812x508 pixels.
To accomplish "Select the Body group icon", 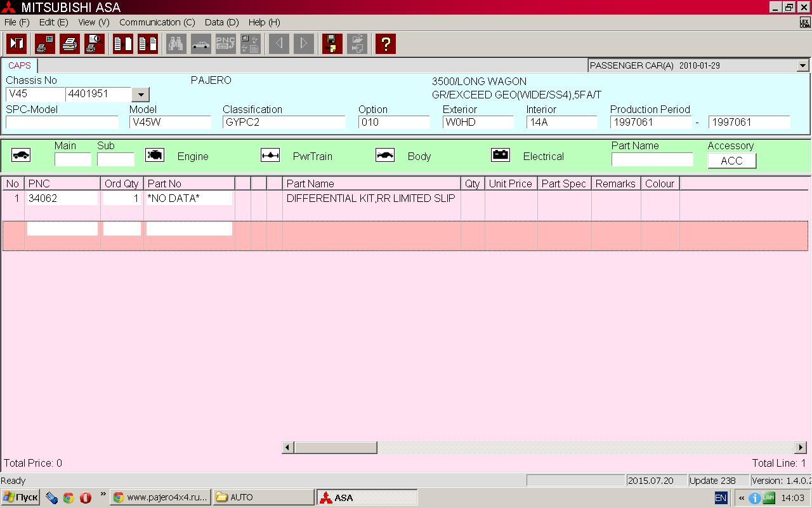I will tap(385, 156).
